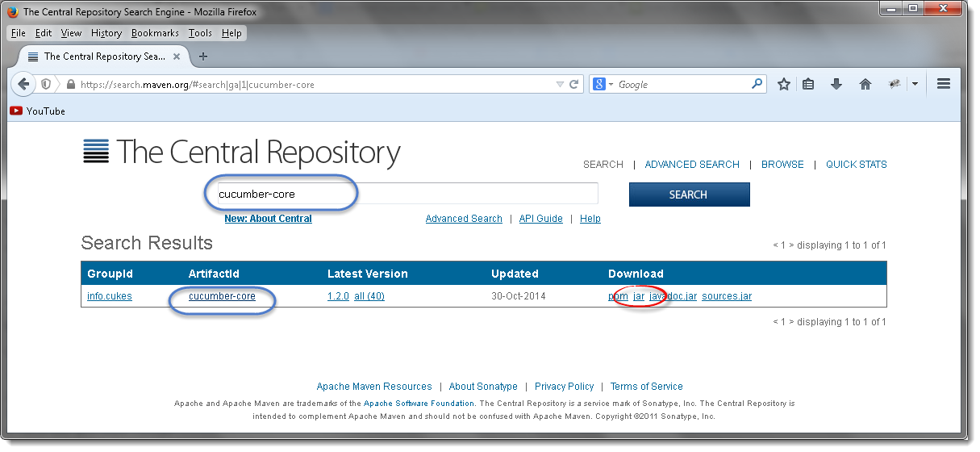
Task: Click the New: About Central link
Action: [268, 219]
